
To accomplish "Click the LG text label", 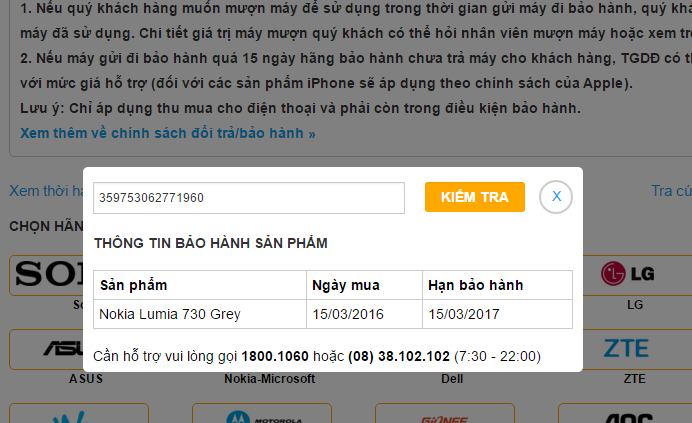I will point(635,305).
